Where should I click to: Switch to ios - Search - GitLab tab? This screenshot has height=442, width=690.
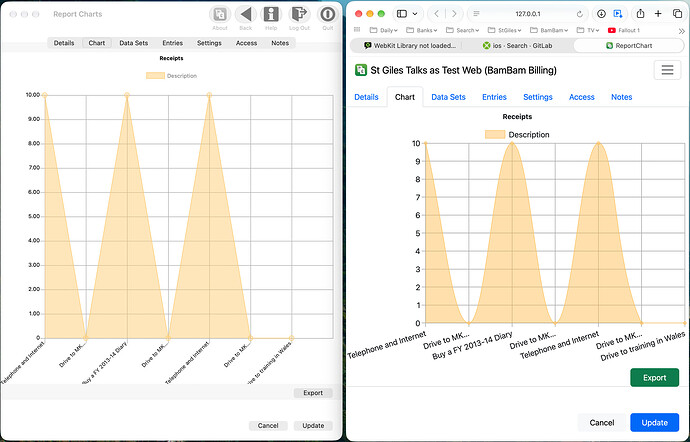518,45
